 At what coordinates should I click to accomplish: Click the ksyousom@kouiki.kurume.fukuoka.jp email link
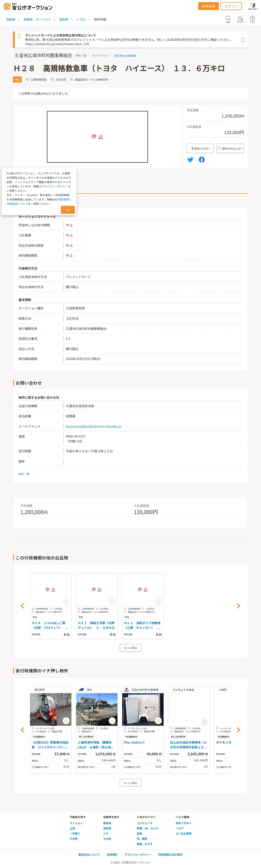pos(94,426)
